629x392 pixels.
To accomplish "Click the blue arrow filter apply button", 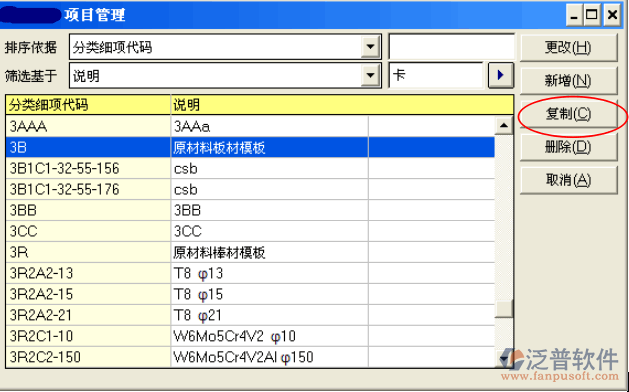I will [500, 75].
